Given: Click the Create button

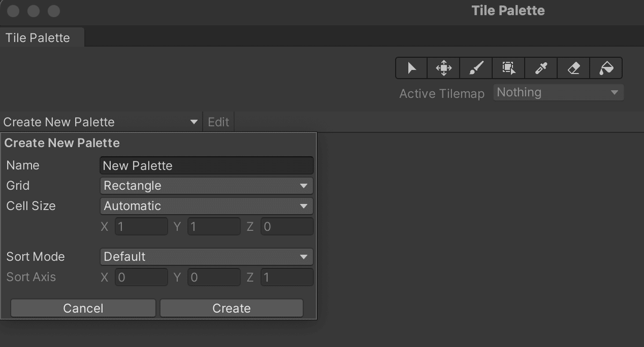Looking at the screenshot, I should click(231, 308).
